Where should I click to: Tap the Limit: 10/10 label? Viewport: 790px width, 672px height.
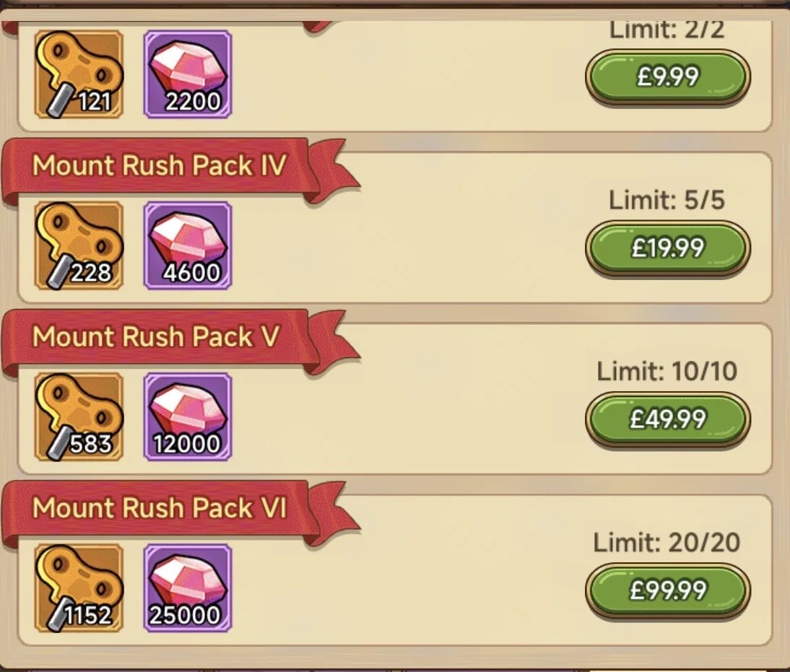pos(667,371)
